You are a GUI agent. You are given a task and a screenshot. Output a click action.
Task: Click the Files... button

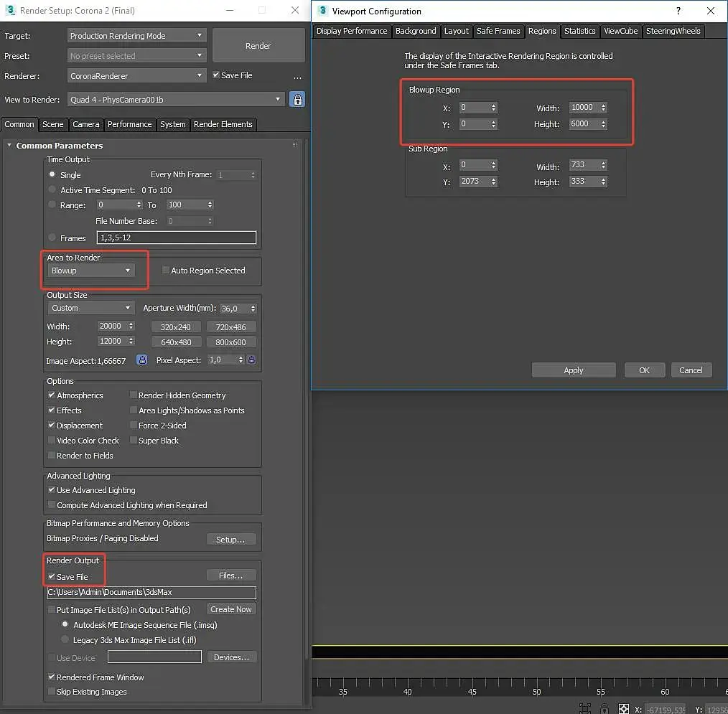230,576
